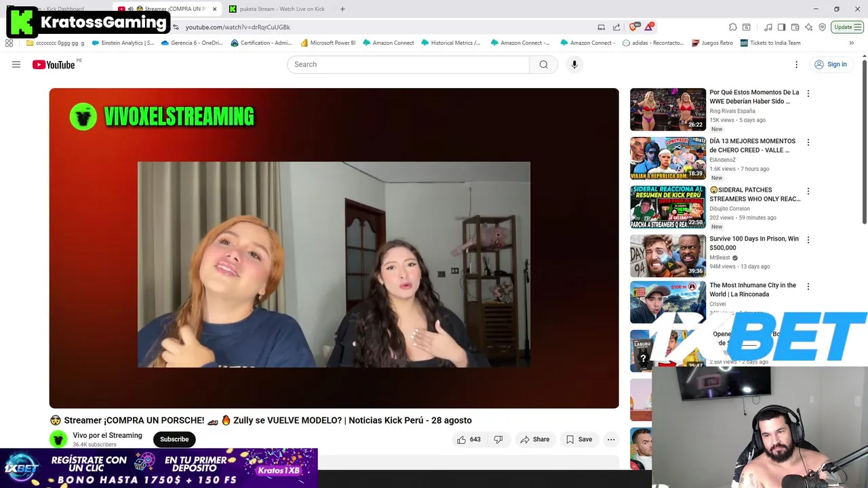Close the active YouTube tab
Screen dimensions: 868x488
(214, 9)
